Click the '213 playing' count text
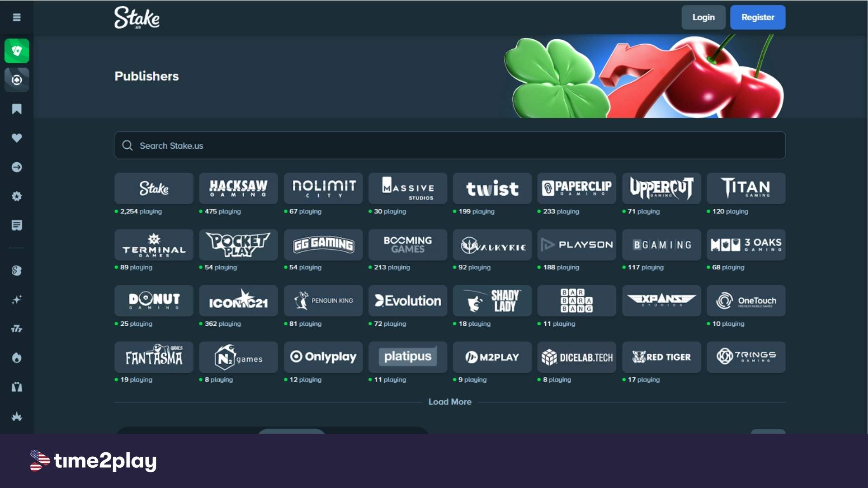868x488 pixels. [x=392, y=267]
